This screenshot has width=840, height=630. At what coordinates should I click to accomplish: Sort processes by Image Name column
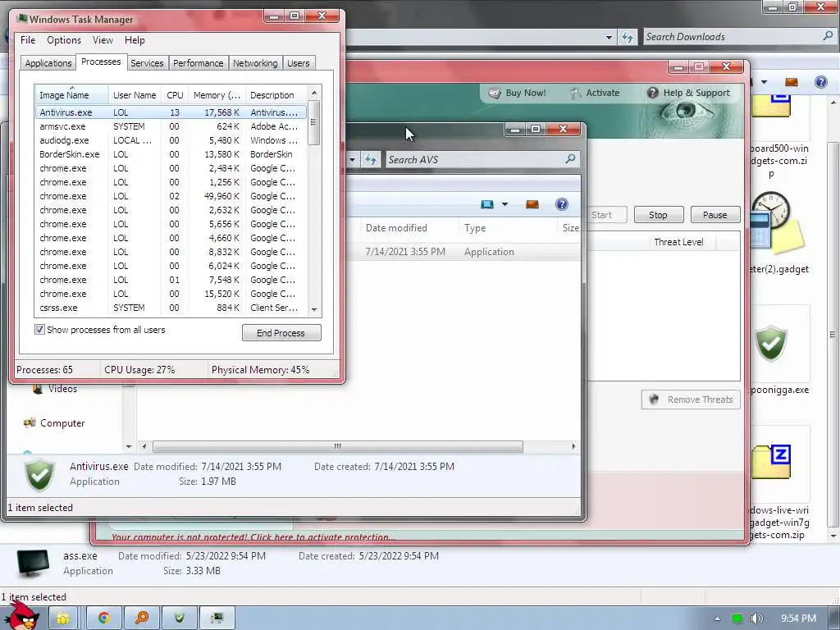coord(72,95)
